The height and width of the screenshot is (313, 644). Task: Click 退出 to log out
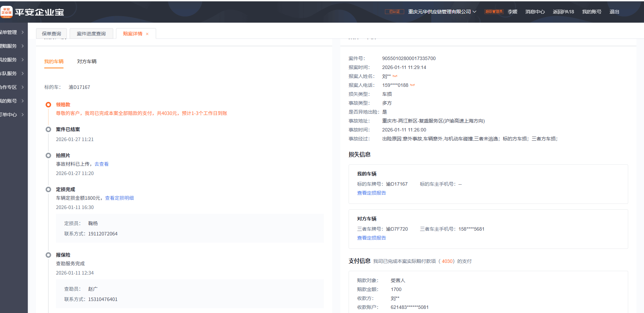(x=614, y=12)
